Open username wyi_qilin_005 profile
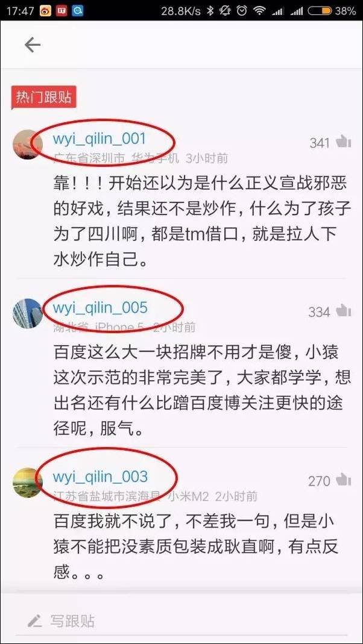Screen dimensions: 363x644 pos(100,308)
